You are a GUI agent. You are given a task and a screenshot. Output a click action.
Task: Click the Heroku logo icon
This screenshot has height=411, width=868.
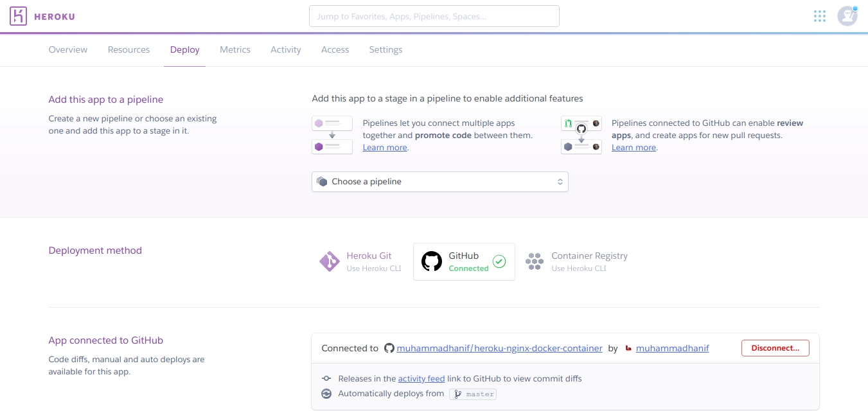[x=19, y=16]
